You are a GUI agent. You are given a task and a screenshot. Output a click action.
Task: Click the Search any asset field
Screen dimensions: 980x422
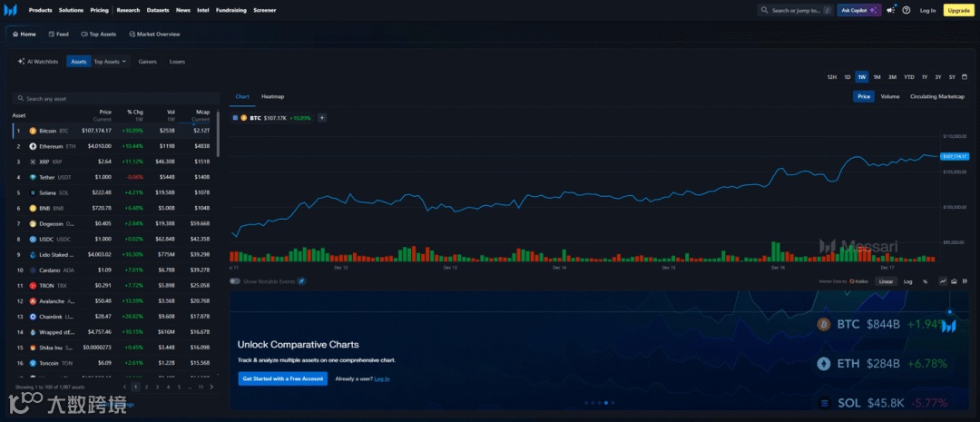click(116, 98)
